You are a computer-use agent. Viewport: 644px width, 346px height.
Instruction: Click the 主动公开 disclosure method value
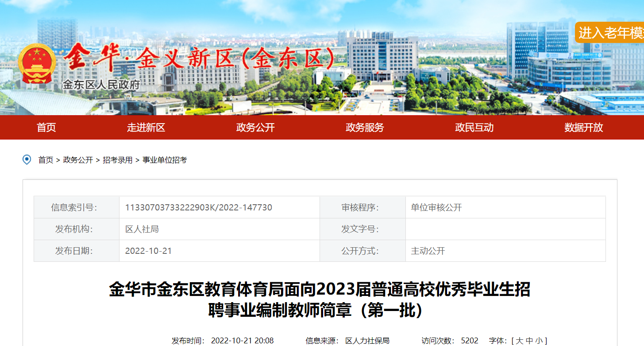pyautogui.click(x=428, y=251)
